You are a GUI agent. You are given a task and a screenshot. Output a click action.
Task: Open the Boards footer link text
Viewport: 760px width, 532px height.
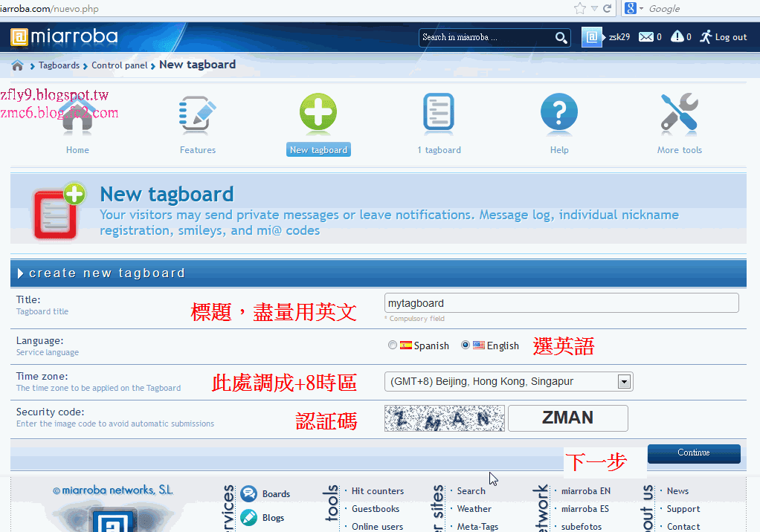[x=277, y=494]
